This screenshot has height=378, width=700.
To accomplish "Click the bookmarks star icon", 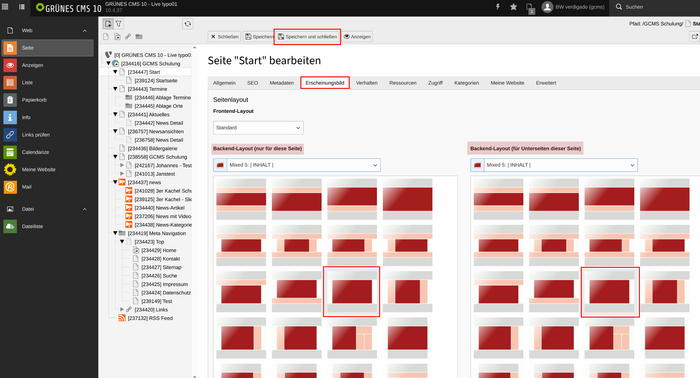I will click(x=513, y=7).
